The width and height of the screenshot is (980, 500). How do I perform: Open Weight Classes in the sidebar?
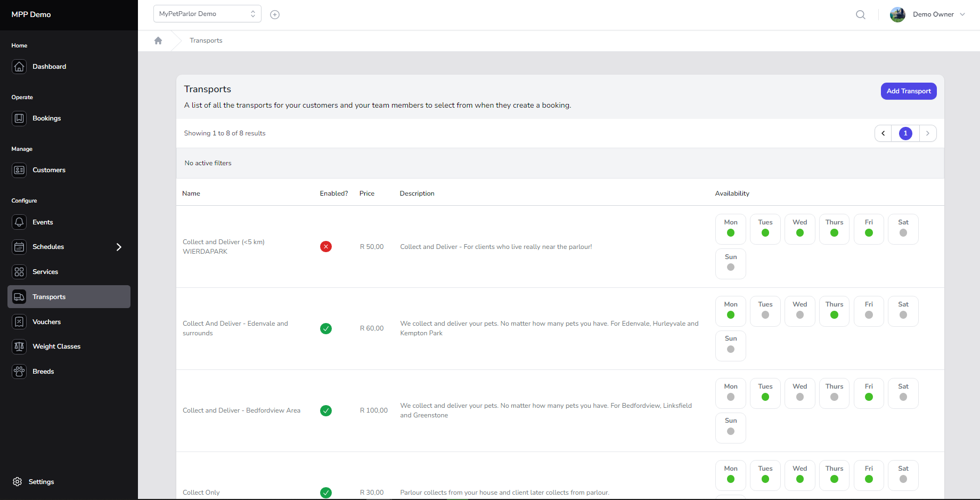(69, 346)
